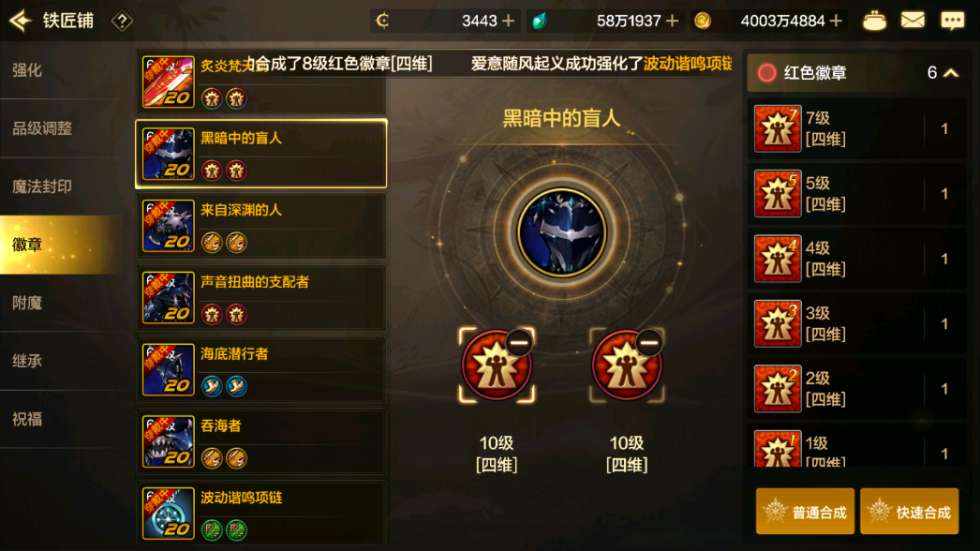Open the mail envelope icon
The width and height of the screenshot is (980, 551).
913,21
